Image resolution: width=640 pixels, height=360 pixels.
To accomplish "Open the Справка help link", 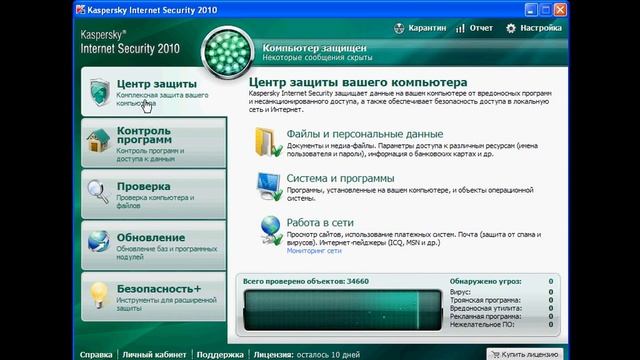I will (96, 355).
